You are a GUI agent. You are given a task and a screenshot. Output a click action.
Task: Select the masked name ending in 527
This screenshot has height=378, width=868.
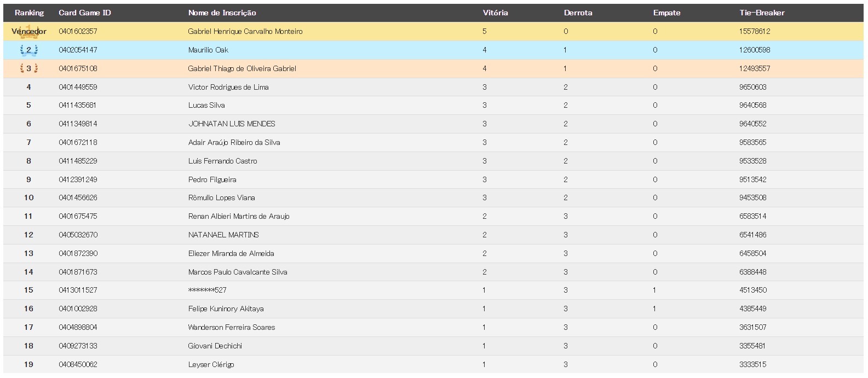point(207,290)
